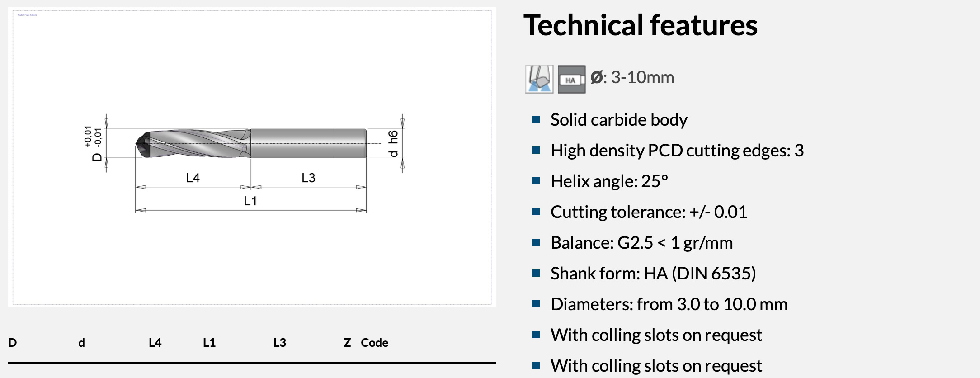The image size is (980, 378).
Task: Click the drilling application icon
Action: pos(539,80)
